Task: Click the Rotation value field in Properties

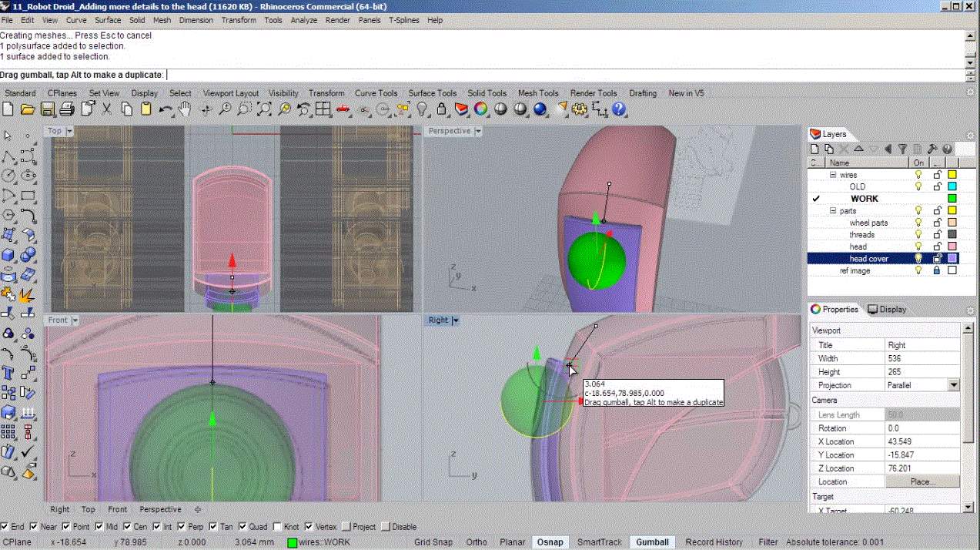Action: coord(922,428)
